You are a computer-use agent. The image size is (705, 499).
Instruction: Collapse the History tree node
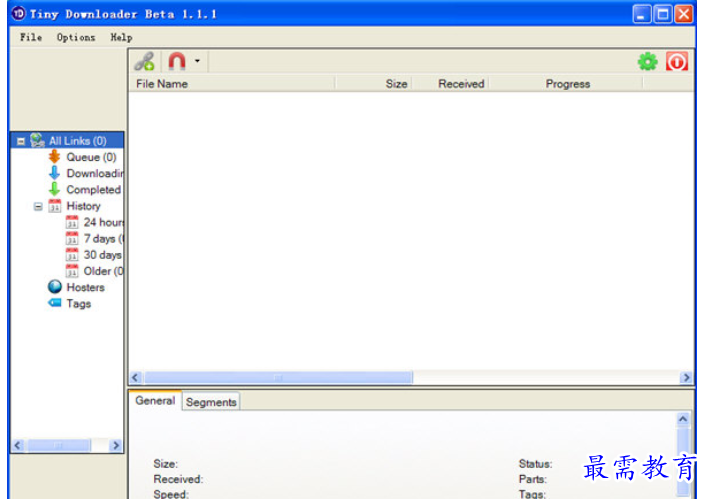point(38,206)
